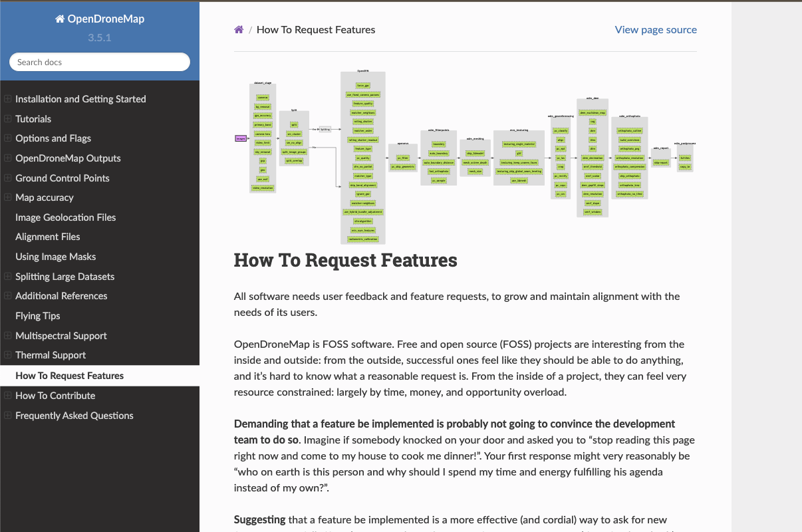Image resolution: width=802 pixels, height=532 pixels.
Task: Expand the Installation and Getting Started section
Action: pyautogui.click(x=7, y=98)
